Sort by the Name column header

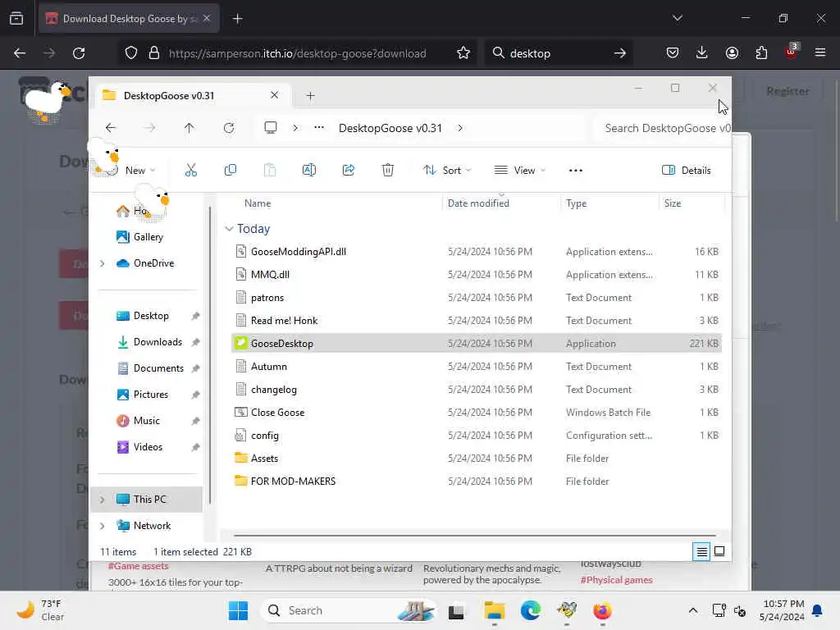pyautogui.click(x=258, y=203)
